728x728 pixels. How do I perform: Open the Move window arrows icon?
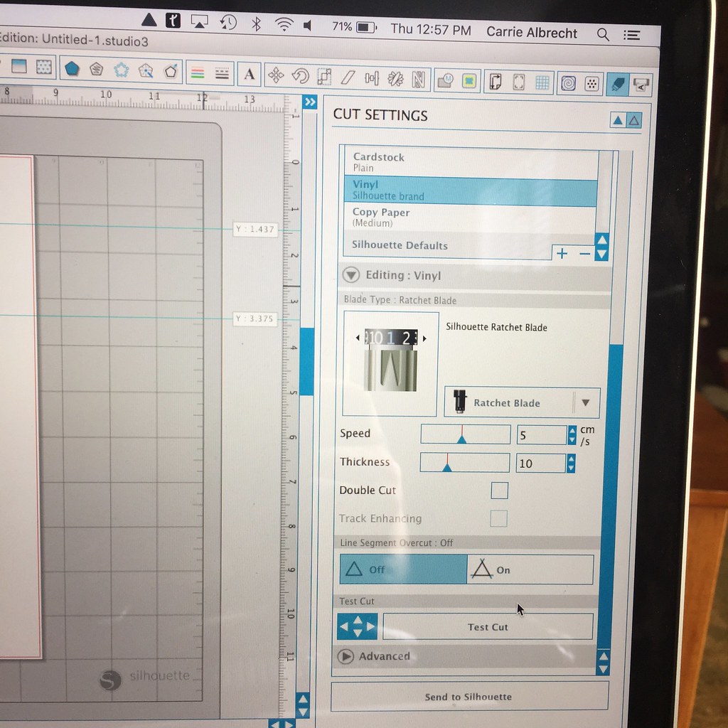click(x=276, y=75)
